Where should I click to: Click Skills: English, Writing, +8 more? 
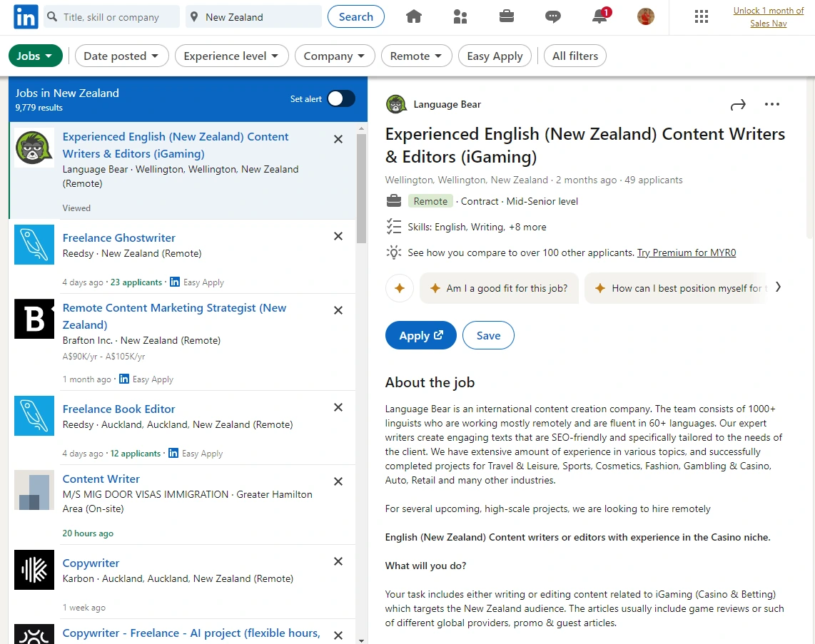(x=477, y=227)
